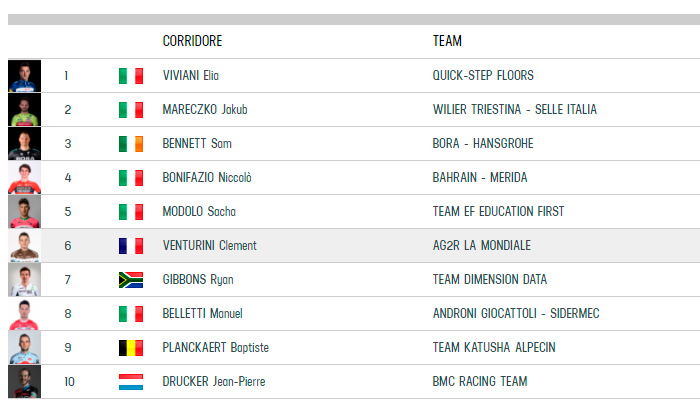Open rider name MODOLO Sacha

tap(199, 212)
